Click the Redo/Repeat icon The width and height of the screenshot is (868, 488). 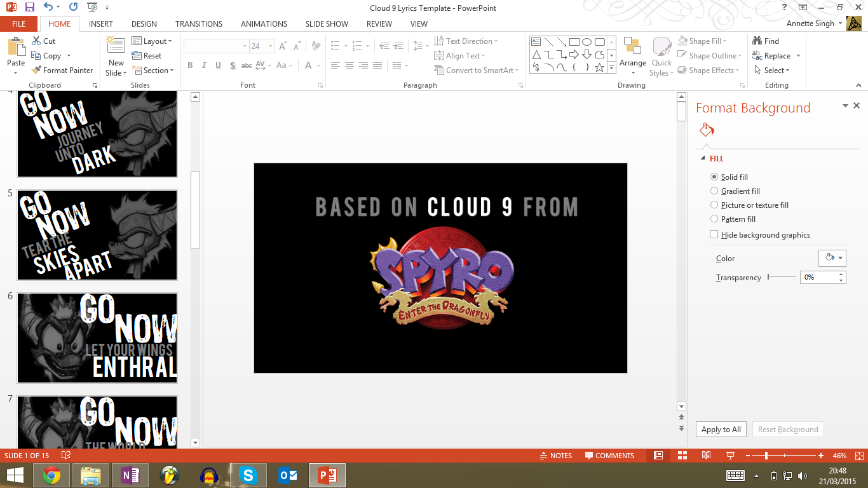click(x=73, y=8)
